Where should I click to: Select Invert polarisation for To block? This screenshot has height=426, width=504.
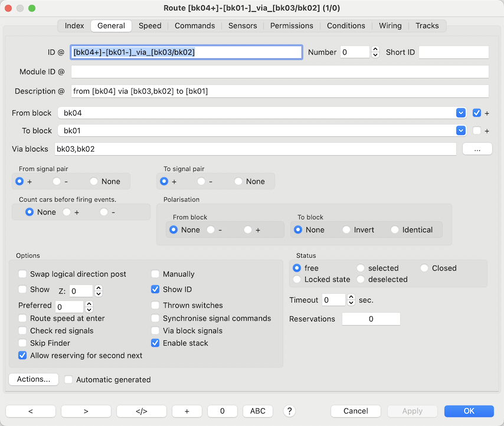point(346,230)
